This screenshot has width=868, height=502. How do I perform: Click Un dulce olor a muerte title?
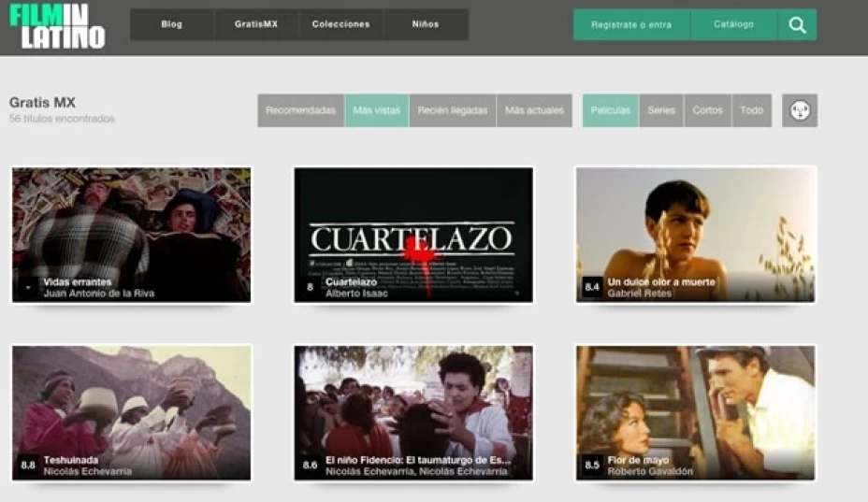[x=661, y=281]
